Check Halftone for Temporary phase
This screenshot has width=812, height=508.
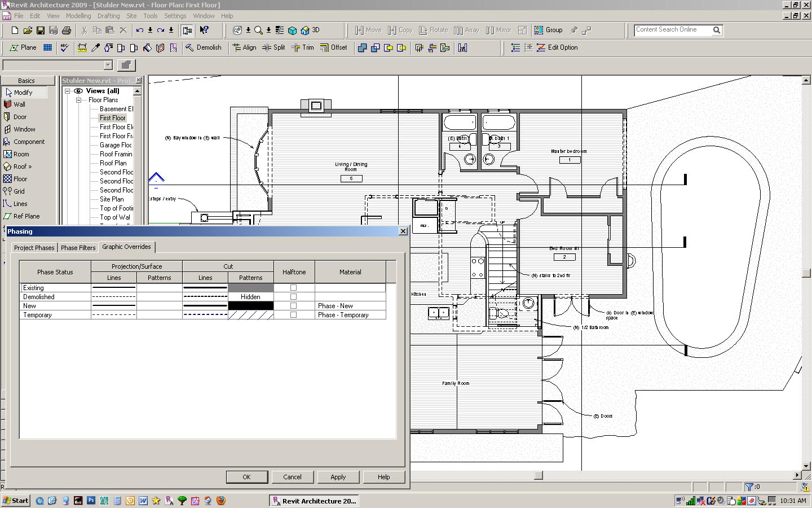coord(293,315)
